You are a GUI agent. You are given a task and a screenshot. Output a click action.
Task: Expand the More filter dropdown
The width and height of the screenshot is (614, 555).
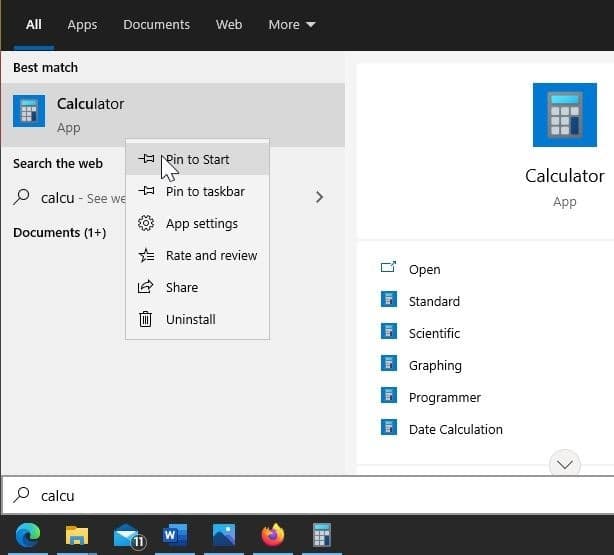pyautogui.click(x=292, y=25)
